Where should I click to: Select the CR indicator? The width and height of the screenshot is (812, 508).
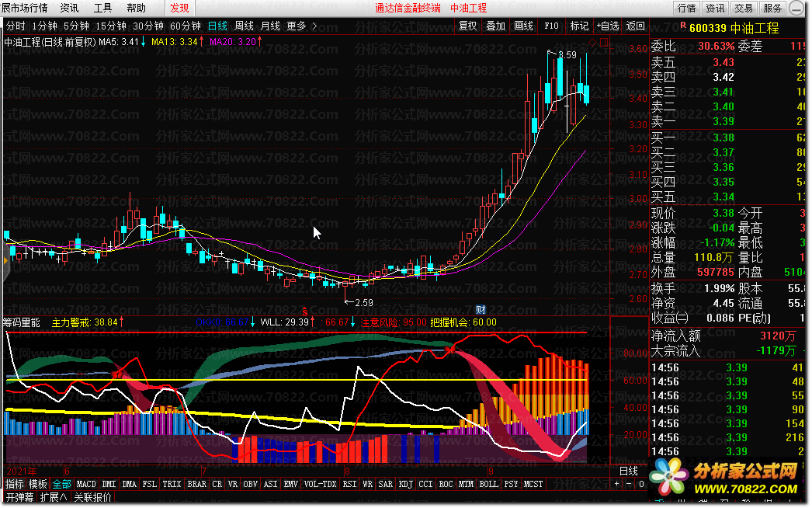click(x=217, y=484)
